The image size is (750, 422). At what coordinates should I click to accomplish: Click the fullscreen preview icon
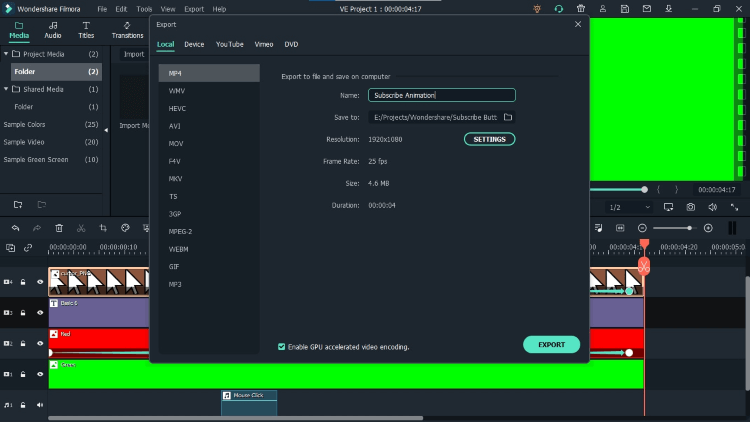pos(735,207)
